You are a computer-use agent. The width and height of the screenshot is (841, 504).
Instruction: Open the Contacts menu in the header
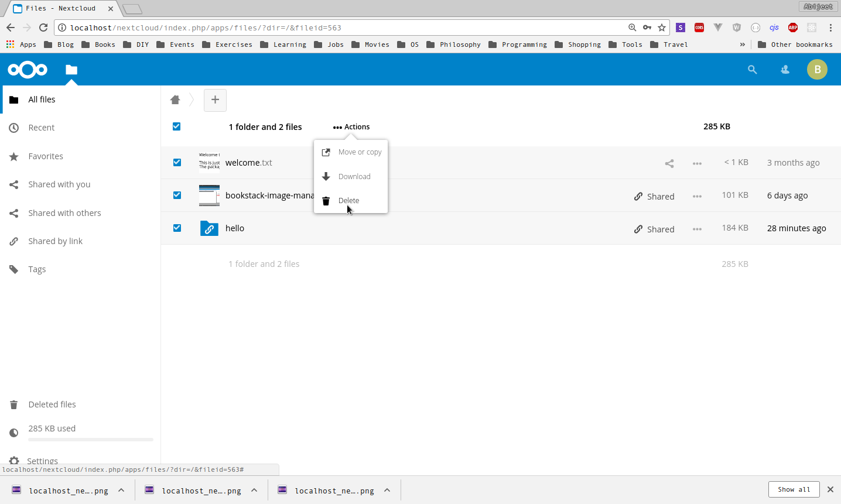(x=784, y=69)
